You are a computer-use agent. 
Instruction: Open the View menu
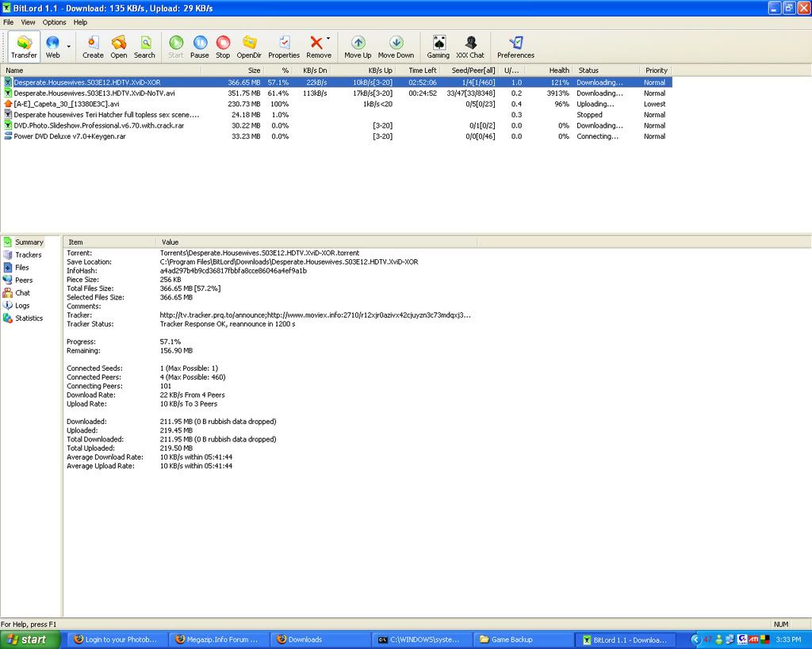click(x=28, y=22)
